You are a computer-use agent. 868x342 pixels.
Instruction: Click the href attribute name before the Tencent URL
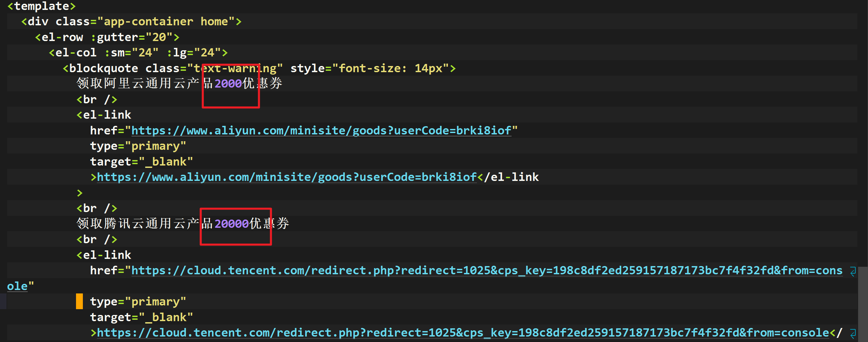coord(104,271)
